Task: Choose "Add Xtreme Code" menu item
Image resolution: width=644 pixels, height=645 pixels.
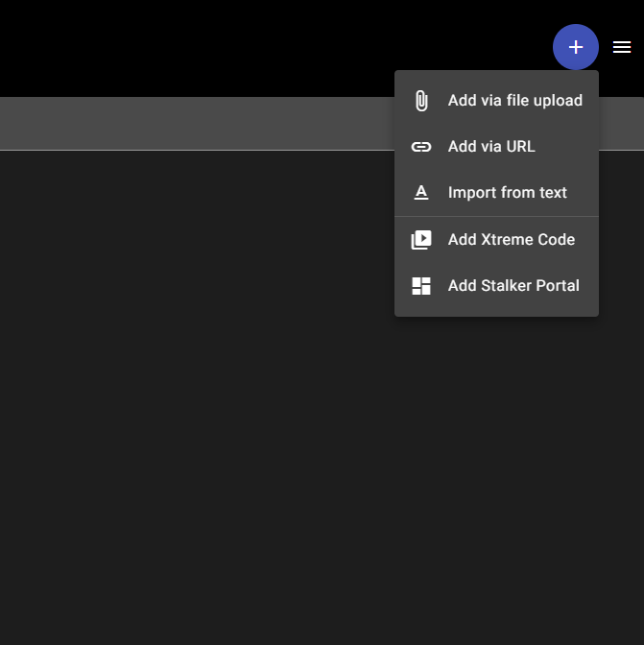Action: (511, 240)
